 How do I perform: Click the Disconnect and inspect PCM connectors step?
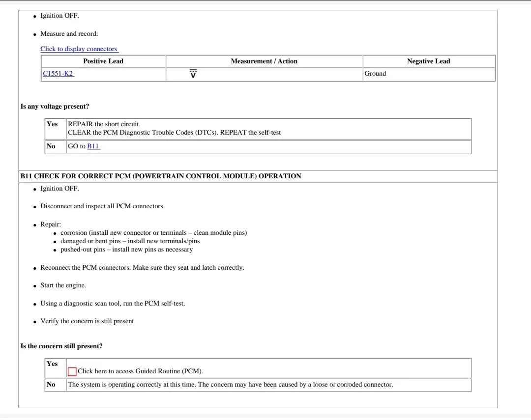[x=102, y=206]
